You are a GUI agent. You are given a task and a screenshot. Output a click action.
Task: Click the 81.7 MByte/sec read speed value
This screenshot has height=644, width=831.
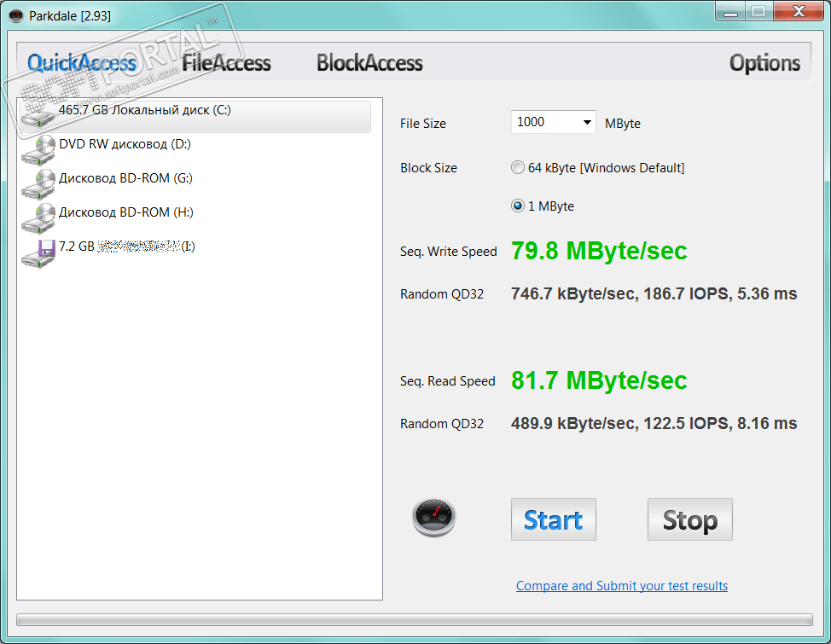coord(599,380)
